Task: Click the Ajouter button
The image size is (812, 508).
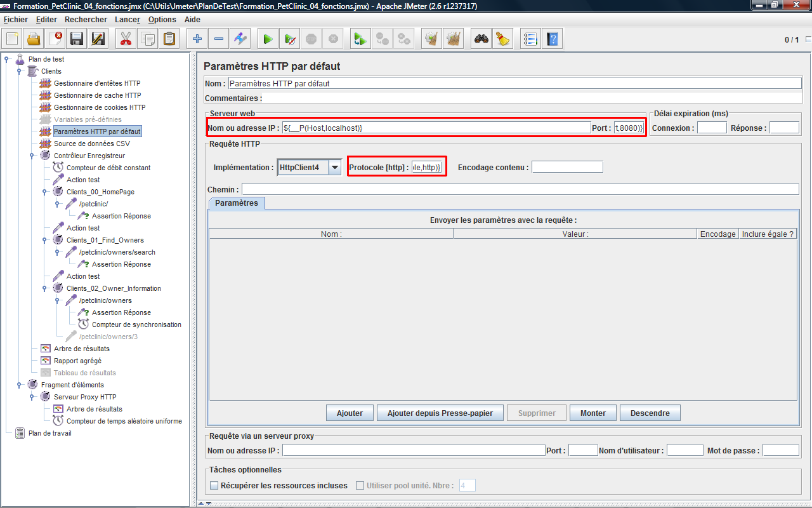Action: [x=350, y=413]
